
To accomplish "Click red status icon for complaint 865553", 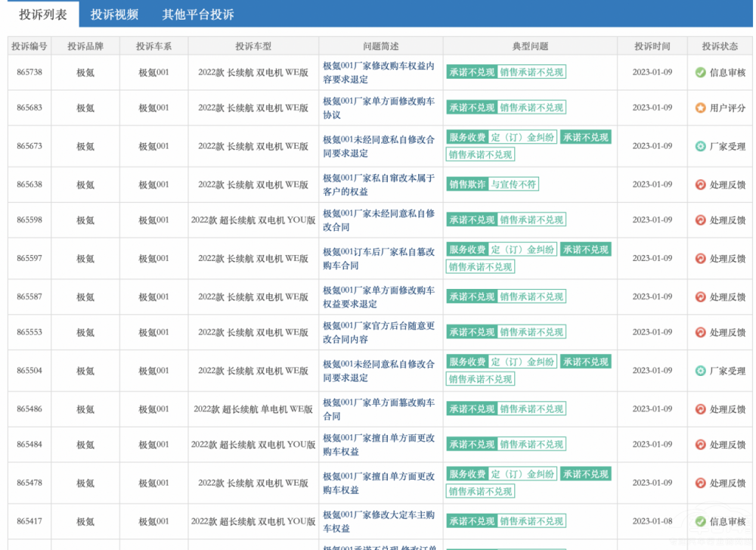I will 700,332.
